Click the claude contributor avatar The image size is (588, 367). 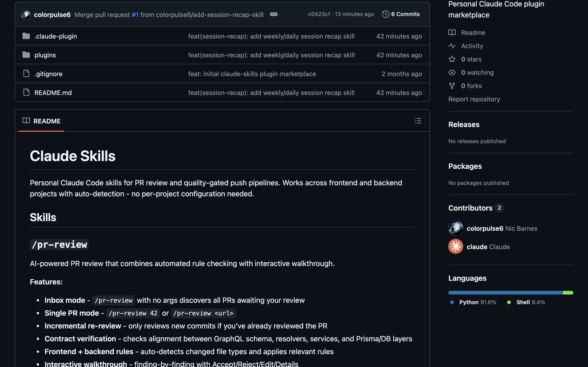click(x=455, y=246)
